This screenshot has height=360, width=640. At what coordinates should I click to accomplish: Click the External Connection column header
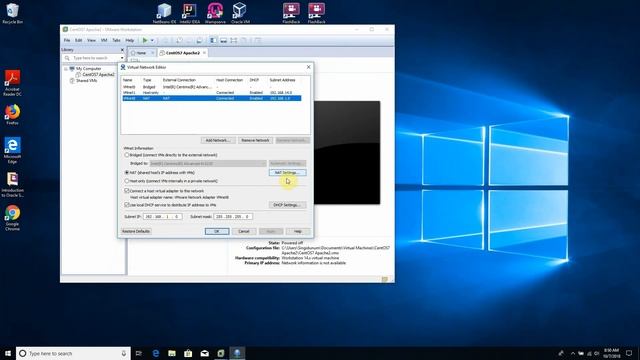[179, 80]
